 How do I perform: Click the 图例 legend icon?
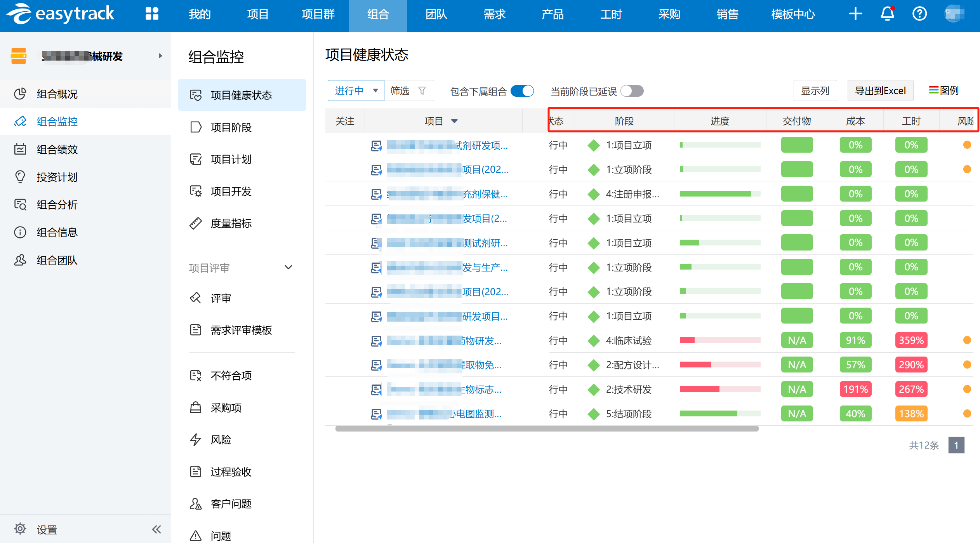pos(933,90)
